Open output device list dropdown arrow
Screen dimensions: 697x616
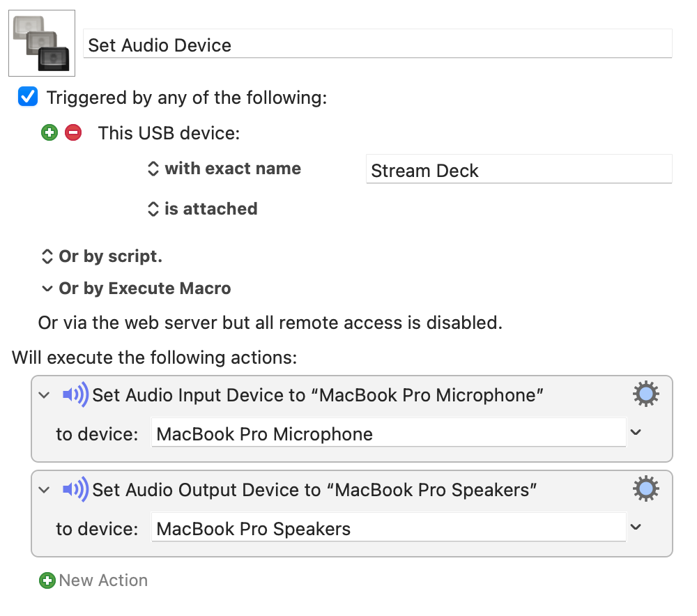click(x=636, y=527)
